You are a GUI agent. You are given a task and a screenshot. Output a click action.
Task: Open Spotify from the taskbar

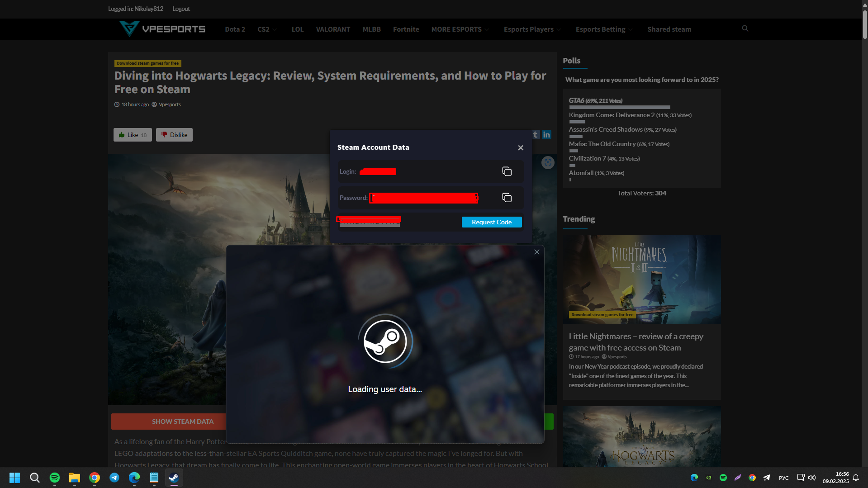coord(54,478)
